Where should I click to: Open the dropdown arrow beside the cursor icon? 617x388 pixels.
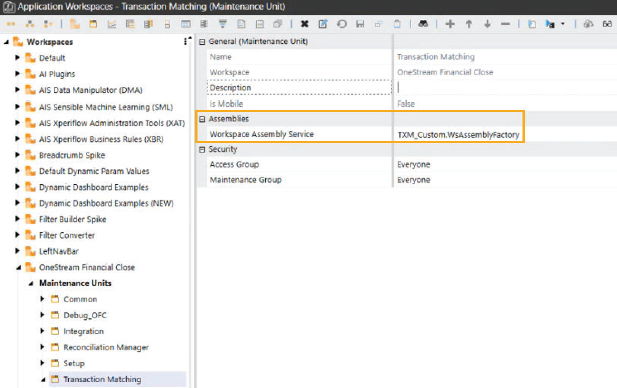(x=563, y=24)
